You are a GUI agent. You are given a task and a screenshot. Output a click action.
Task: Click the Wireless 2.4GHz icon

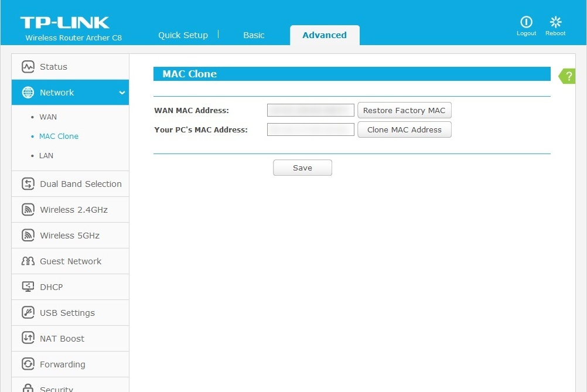28,209
